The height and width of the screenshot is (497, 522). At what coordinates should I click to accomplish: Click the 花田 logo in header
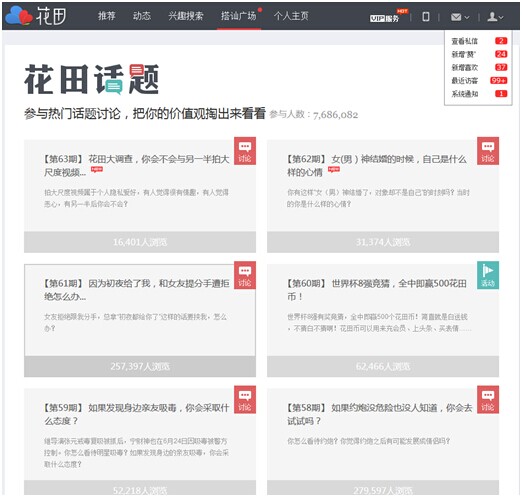click(x=36, y=16)
